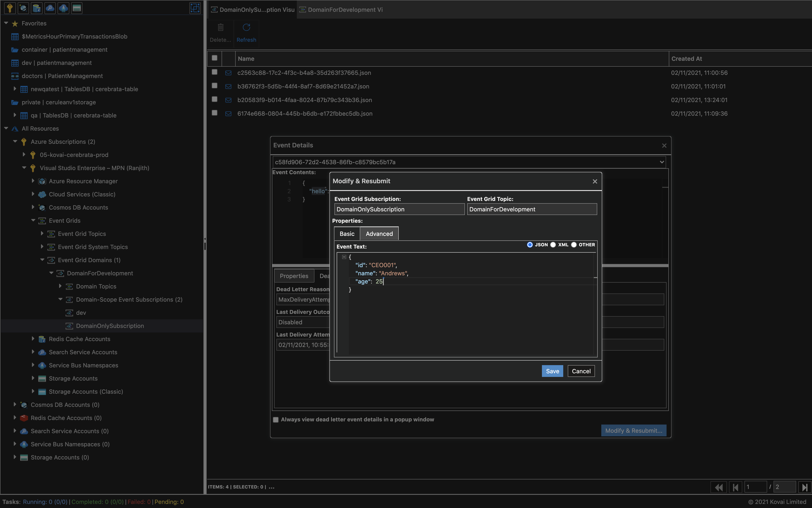Click the Search Service toolbar icon
The height and width of the screenshot is (508, 812).
50,8
